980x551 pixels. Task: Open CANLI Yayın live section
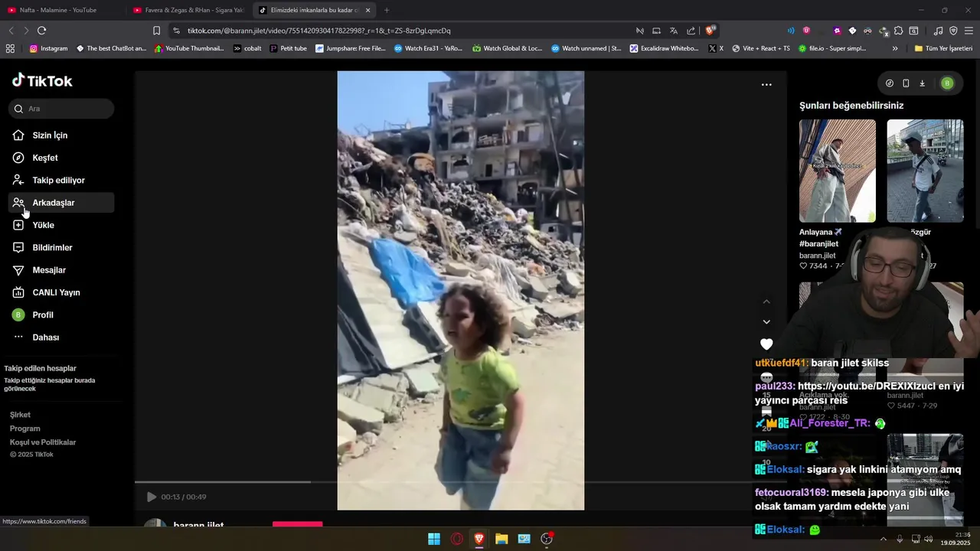pos(61,292)
